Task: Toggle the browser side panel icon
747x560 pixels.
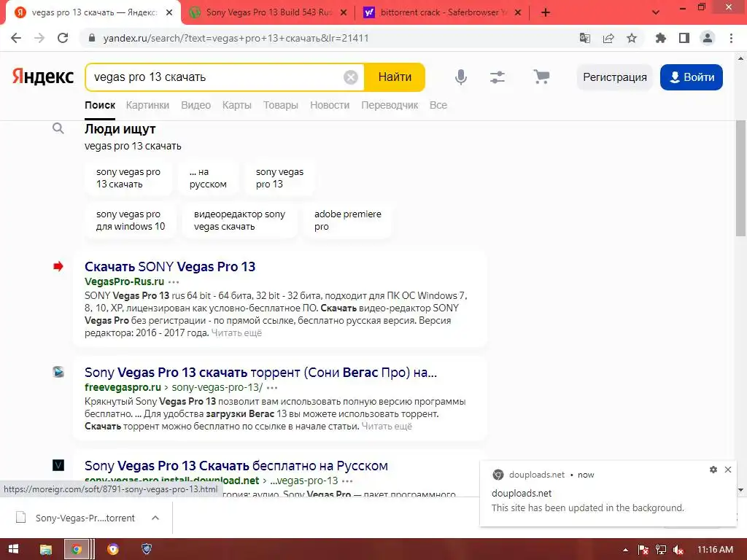Action: [x=684, y=38]
